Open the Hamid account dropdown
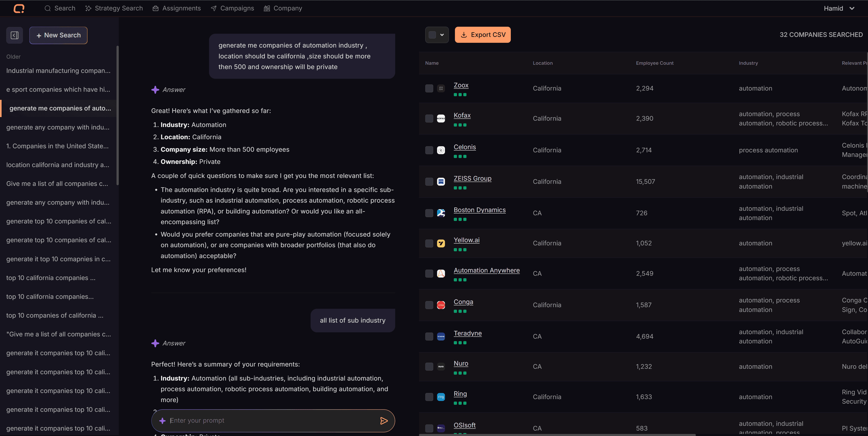 [839, 8]
